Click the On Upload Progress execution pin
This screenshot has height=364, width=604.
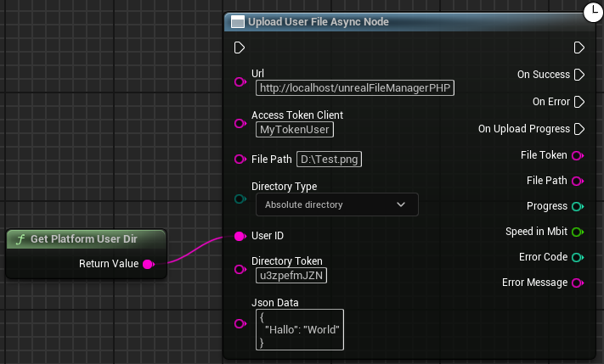coord(579,129)
